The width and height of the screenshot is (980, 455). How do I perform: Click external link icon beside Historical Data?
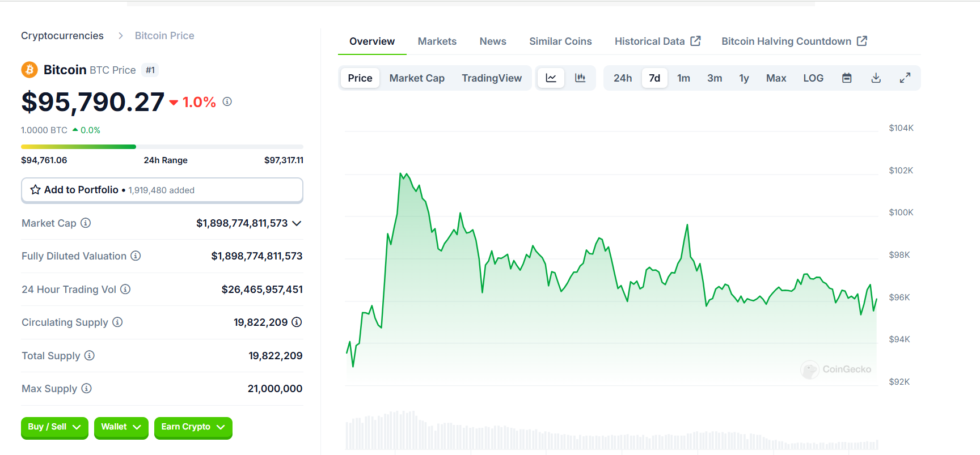pos(695,41)
